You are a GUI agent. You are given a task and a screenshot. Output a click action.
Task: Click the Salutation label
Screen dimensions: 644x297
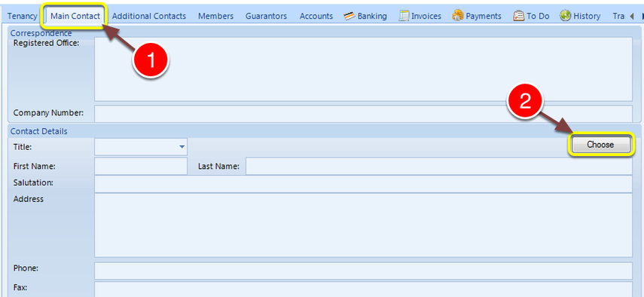pos(33,182)
